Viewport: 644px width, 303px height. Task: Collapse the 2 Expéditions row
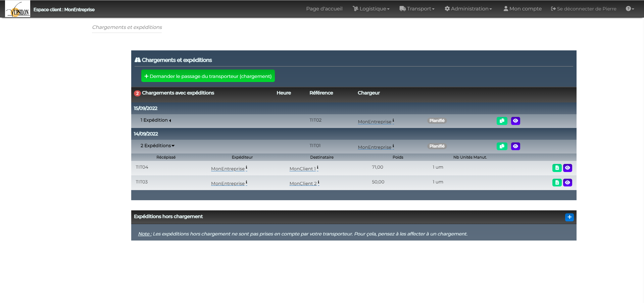pos(157,146)
